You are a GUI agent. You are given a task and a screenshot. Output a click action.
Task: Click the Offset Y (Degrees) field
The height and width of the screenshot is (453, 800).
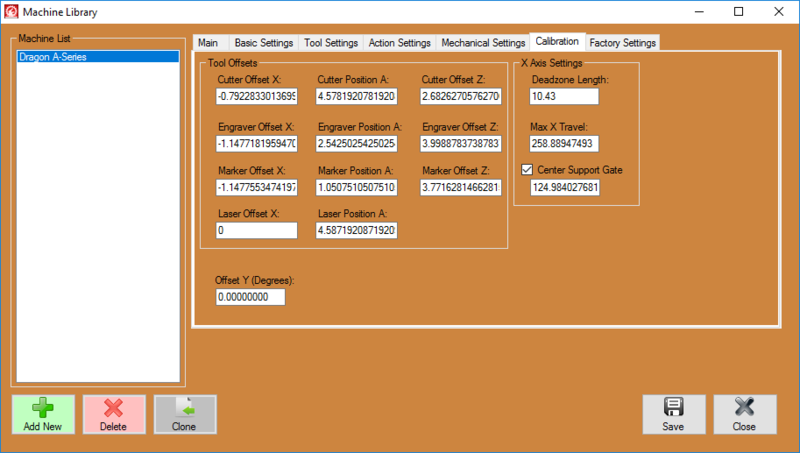(x=251, y=297)
